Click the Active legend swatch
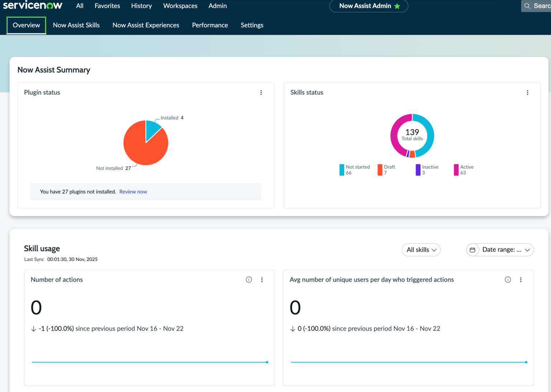 tap(456, 170)
